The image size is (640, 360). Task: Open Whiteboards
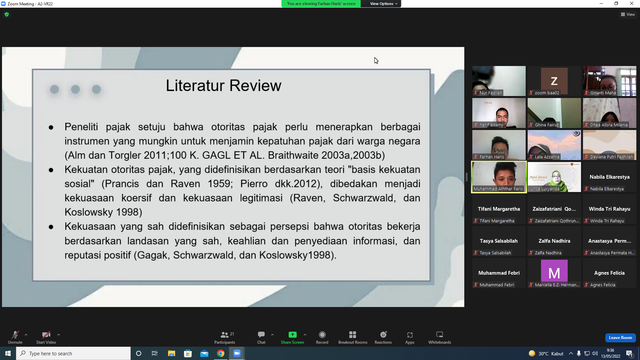(x=440, y=337)
